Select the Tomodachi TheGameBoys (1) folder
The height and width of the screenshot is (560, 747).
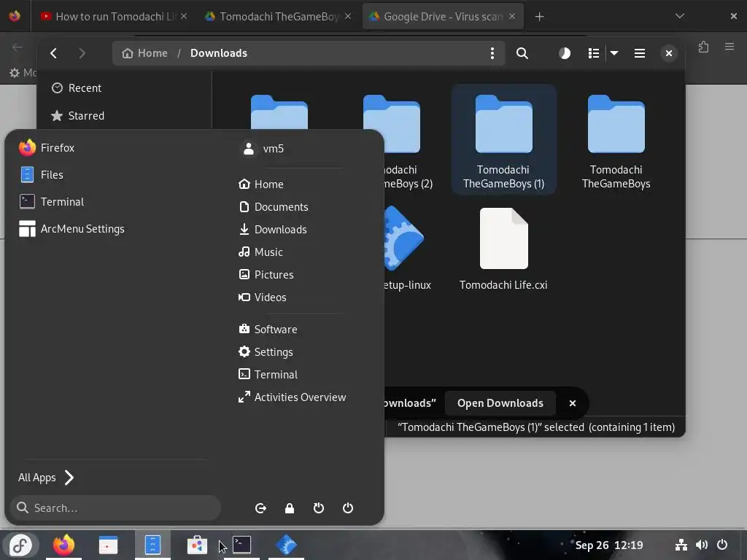[503, 139]
